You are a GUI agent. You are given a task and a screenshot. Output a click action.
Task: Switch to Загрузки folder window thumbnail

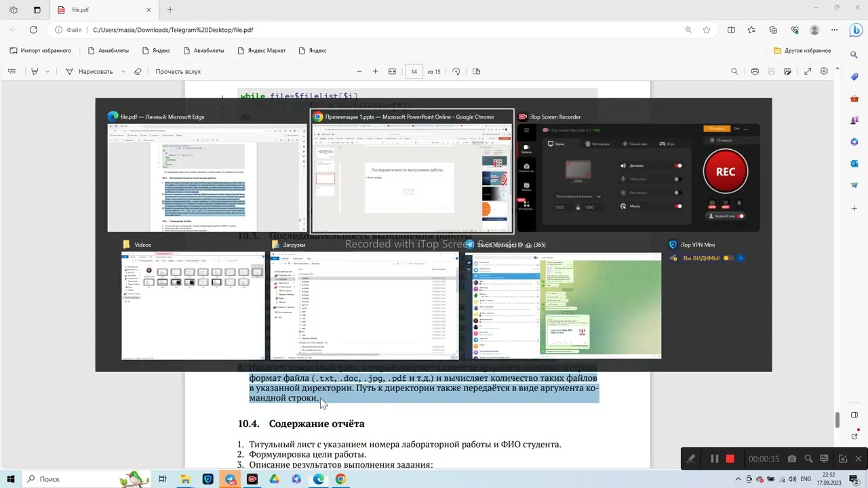[x=364, y=300]
